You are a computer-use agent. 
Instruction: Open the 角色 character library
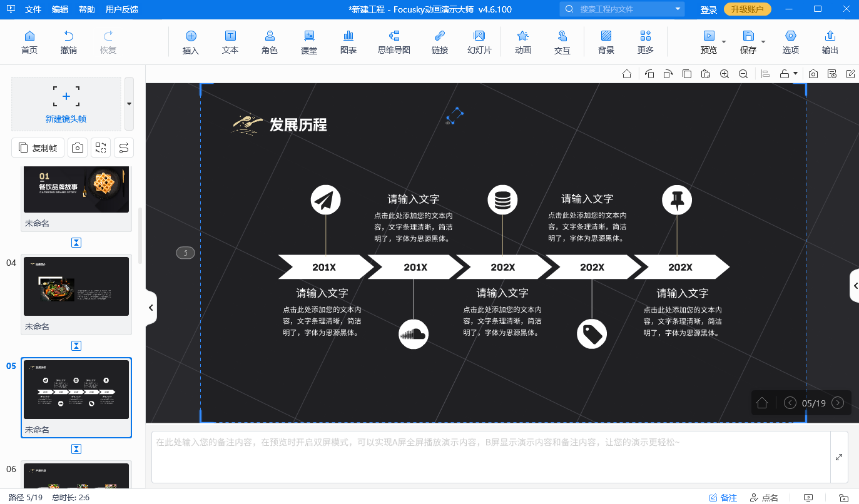pyautogui.click(x=270, y=42)
